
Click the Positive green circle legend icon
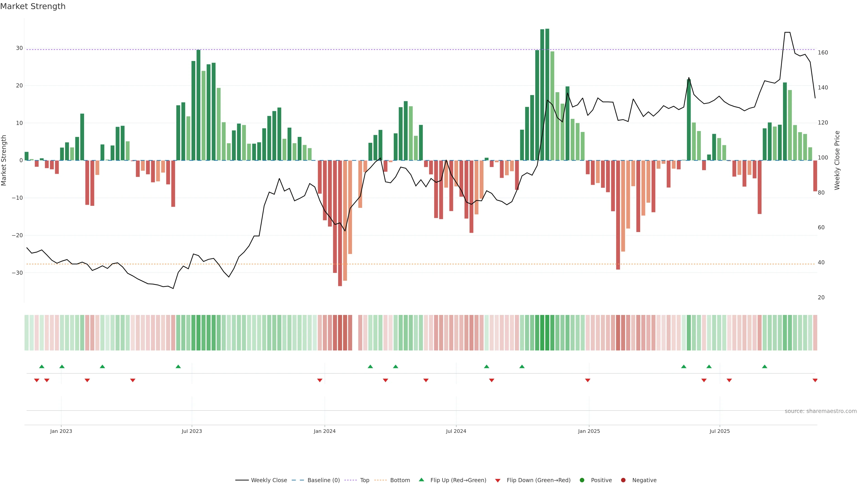click(x=582, y=480)
